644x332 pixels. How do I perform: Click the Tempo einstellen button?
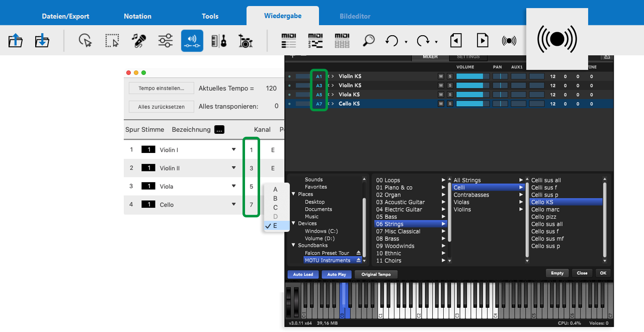coord(161,88)
